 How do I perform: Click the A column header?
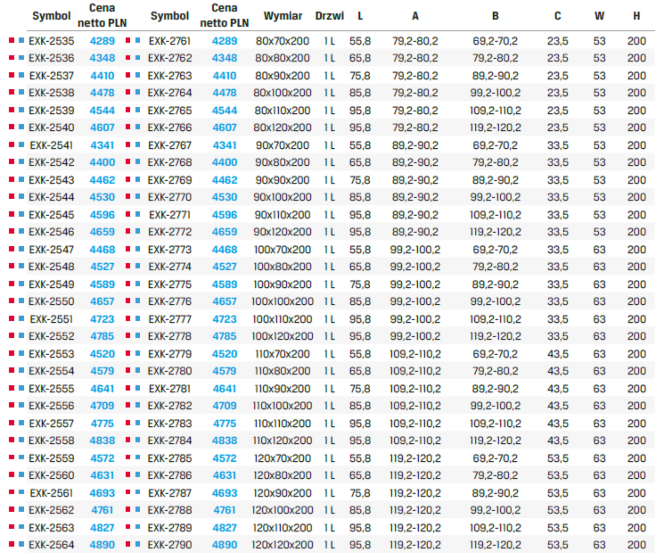click(x=415, y=16)
